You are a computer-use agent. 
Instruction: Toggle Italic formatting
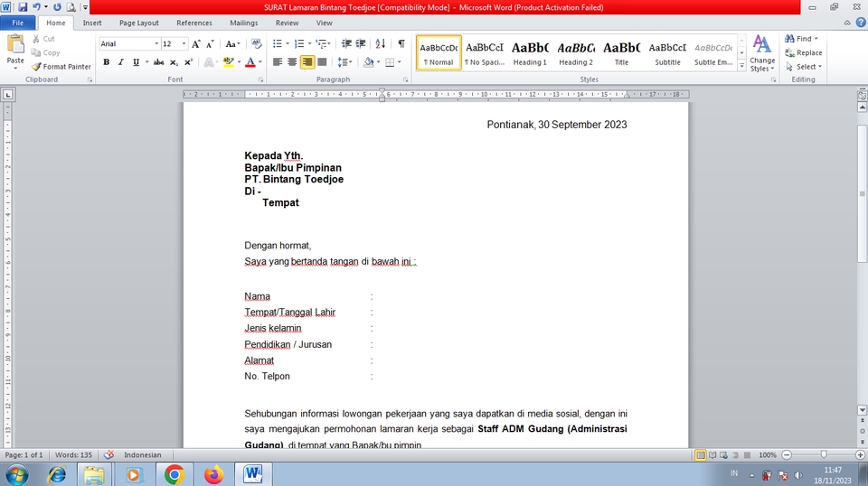click(120, 62)
